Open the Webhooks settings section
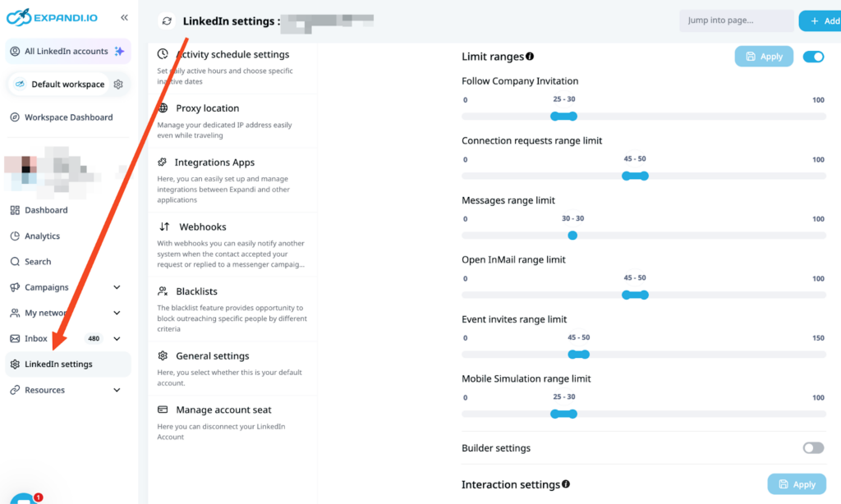The width and height of the screenshot is (841, 504). click(x=203, y=227)
